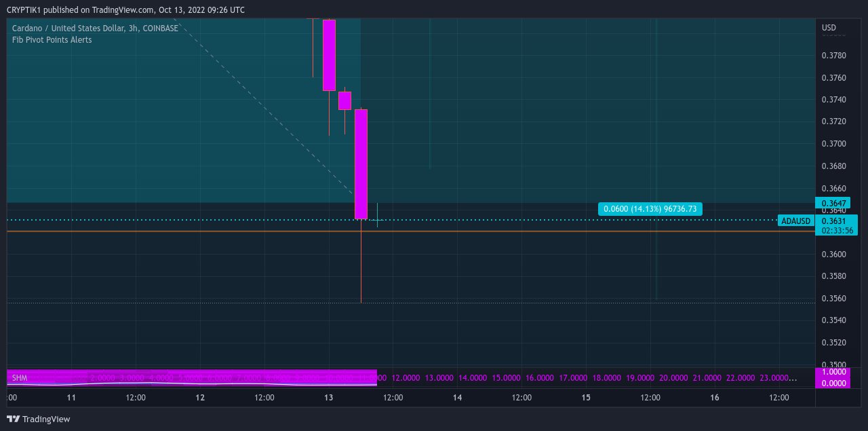Click the 23.0000 value in the SHM pane
The height and width of the screenshot is (431, 868).
point(774,377)
